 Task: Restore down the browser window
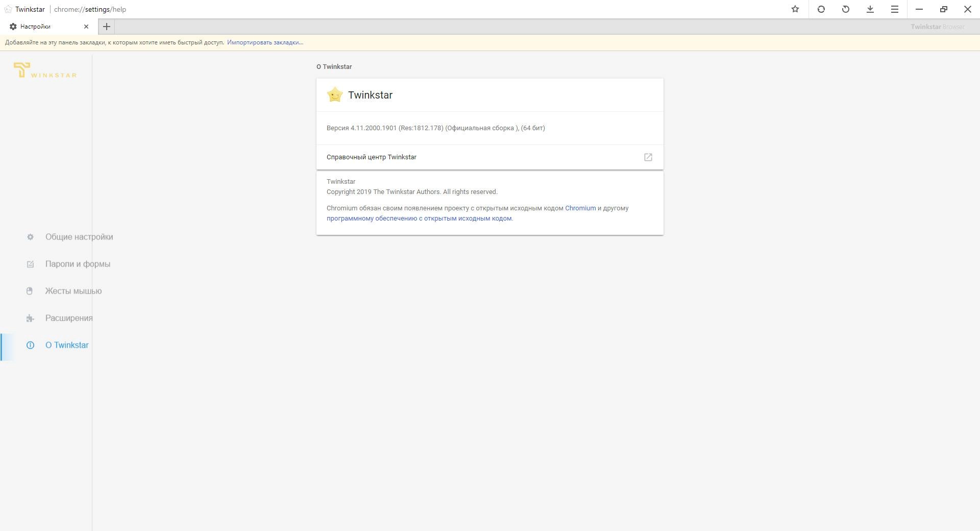[x=943, y=9]
